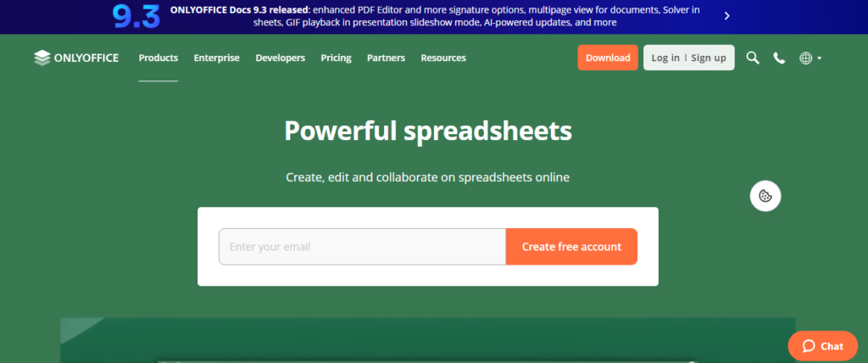Open the Developers menu
Screen dimensions: 868x363
(x=280, y=58)
